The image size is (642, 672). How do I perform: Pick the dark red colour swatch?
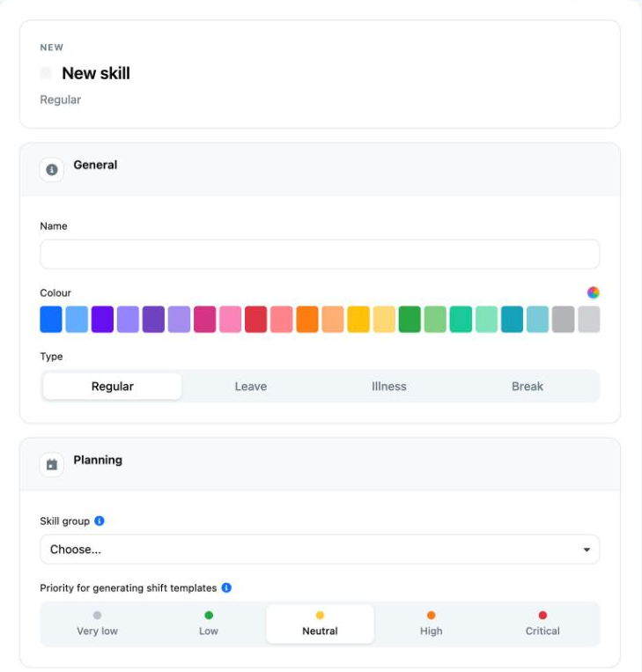[256, 320]
